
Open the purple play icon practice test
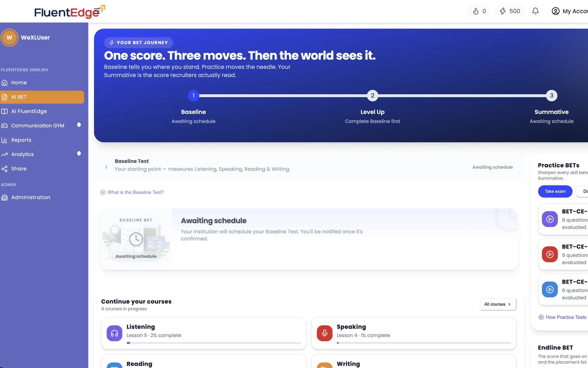550,219
